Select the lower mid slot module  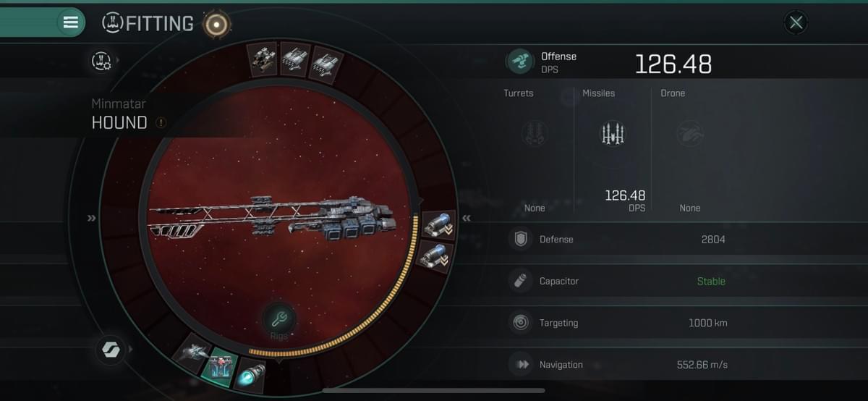436,256
